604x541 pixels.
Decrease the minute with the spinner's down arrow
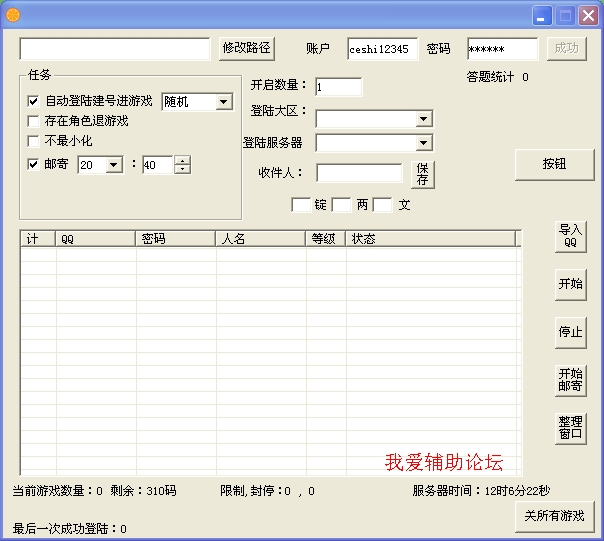click(x=183, y=169)
